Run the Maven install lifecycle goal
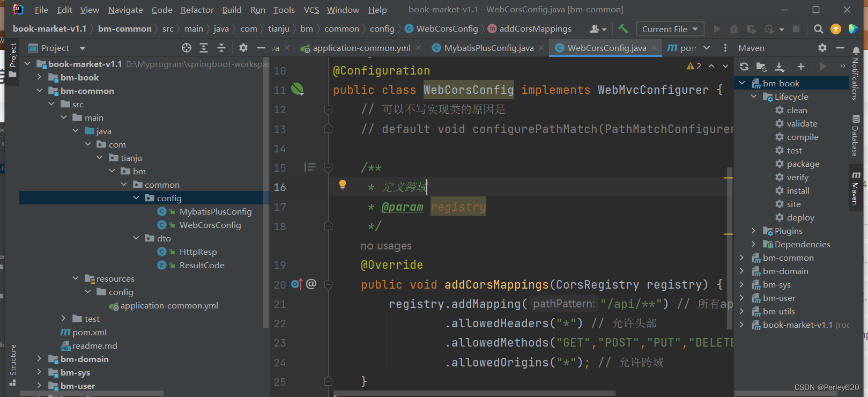Viewport: 868px width, 397px height. click(798, 190)
